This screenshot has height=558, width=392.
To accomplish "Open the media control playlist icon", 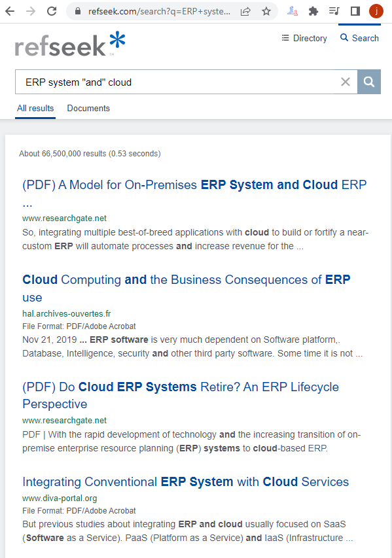I will pos(334,11).
